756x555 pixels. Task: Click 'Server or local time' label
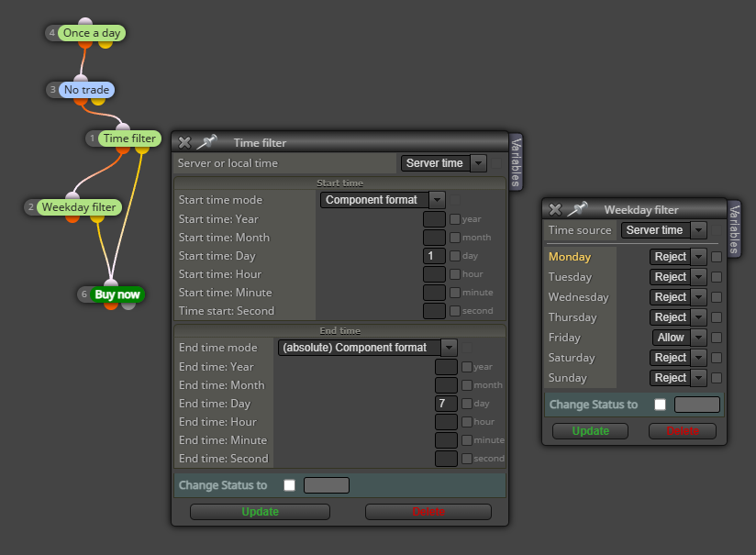click(228, 163)
